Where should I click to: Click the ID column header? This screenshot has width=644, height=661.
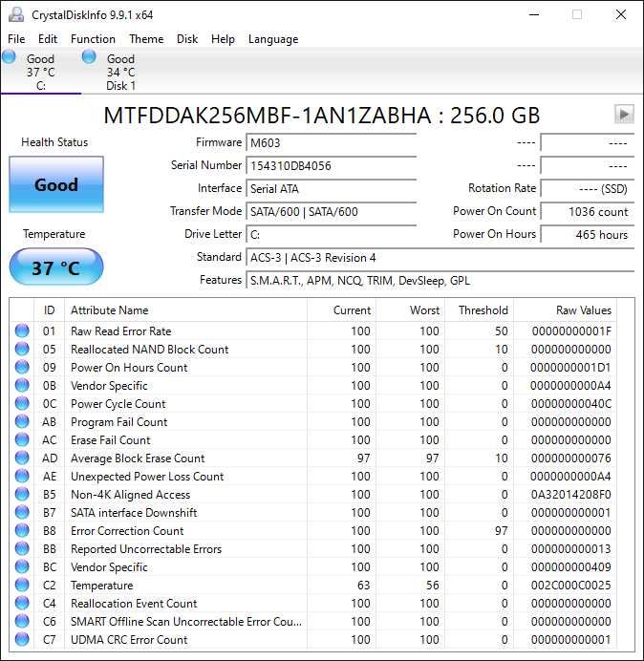click(x=49, y=310)
